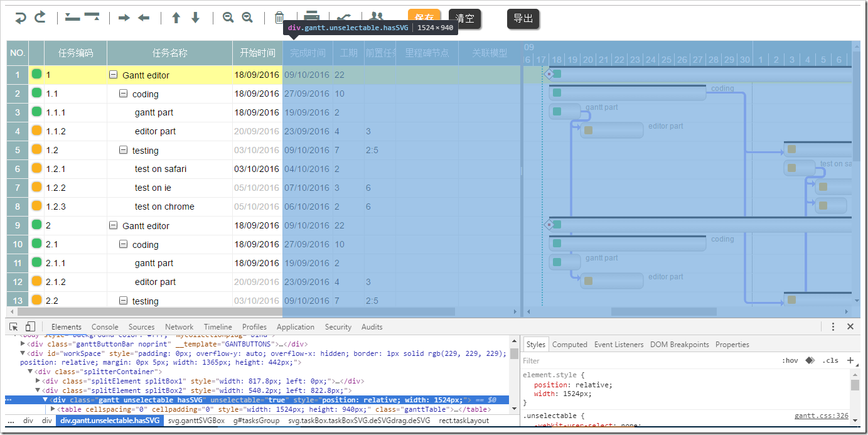Viewport: 868px width, 435px height.
Task: Click the second magnifier zoom icon
Action: pos(247,18)
